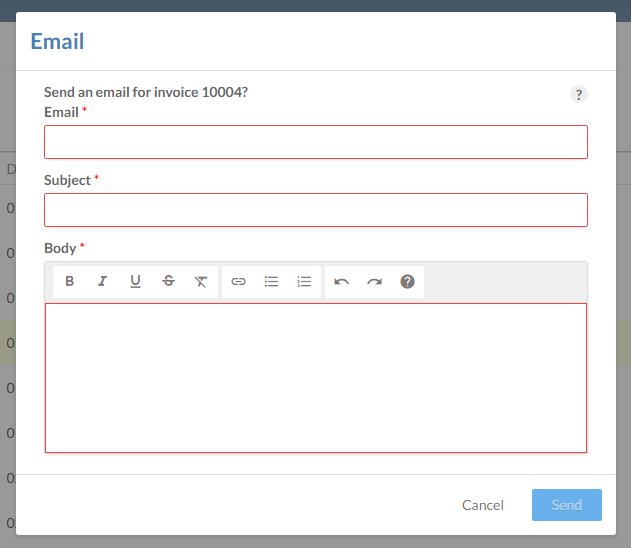Toggle strikethrough formatting
Viewport: 631px width, 548px height.
click(168, 282)
